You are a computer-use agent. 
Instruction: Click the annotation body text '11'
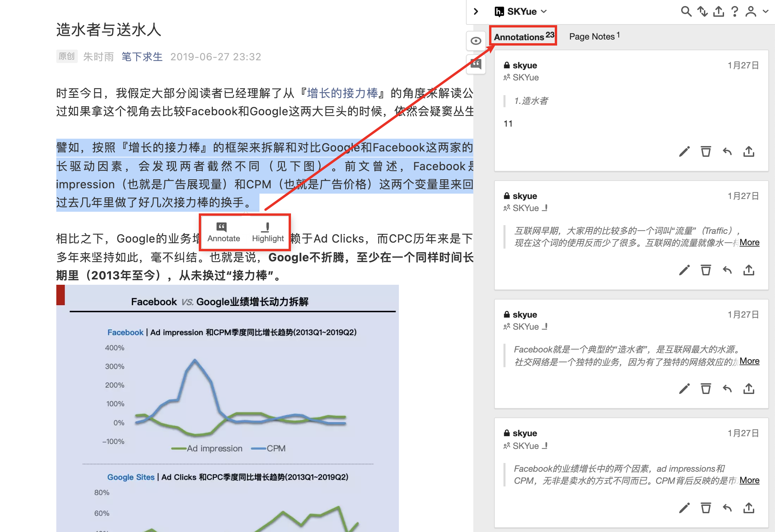[x=508, y=124]
